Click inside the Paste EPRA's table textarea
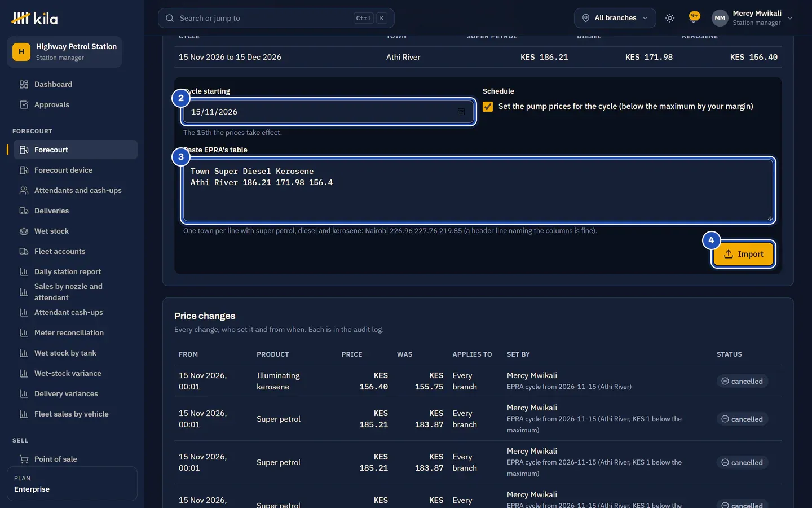This screenshot has width=812, height=508. pyautogui.click(x=478, y=190)
